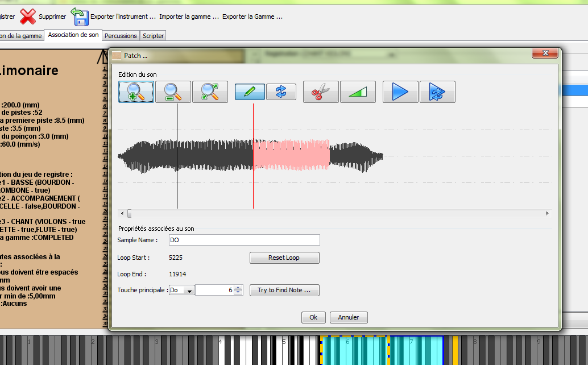The image size is (588, 365).
Task: Play the sample with the blue play icon
Action: click(399, 91)
